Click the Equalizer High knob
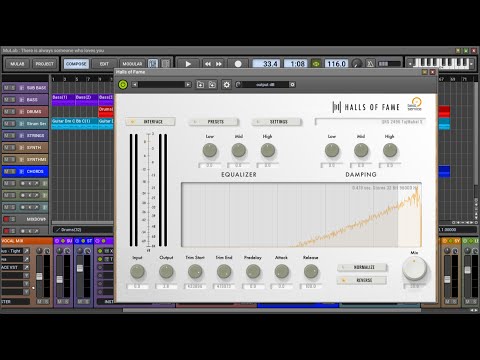 [x=268, y=151]
